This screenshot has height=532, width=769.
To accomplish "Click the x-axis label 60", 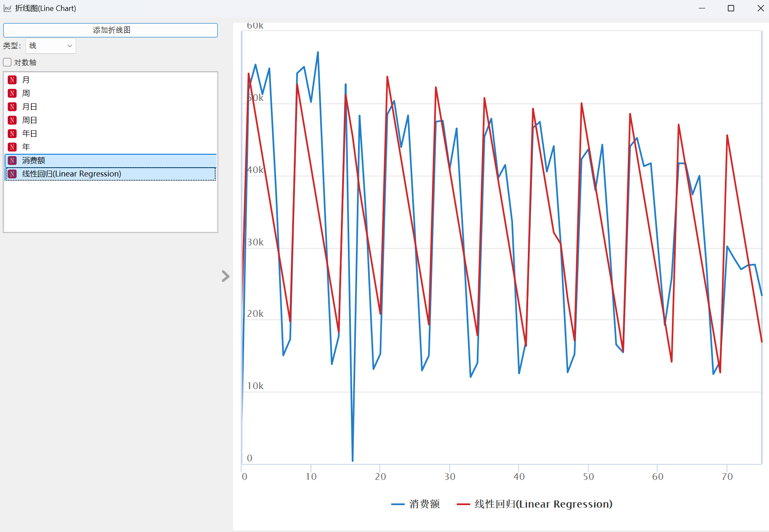I will [658, 477].
